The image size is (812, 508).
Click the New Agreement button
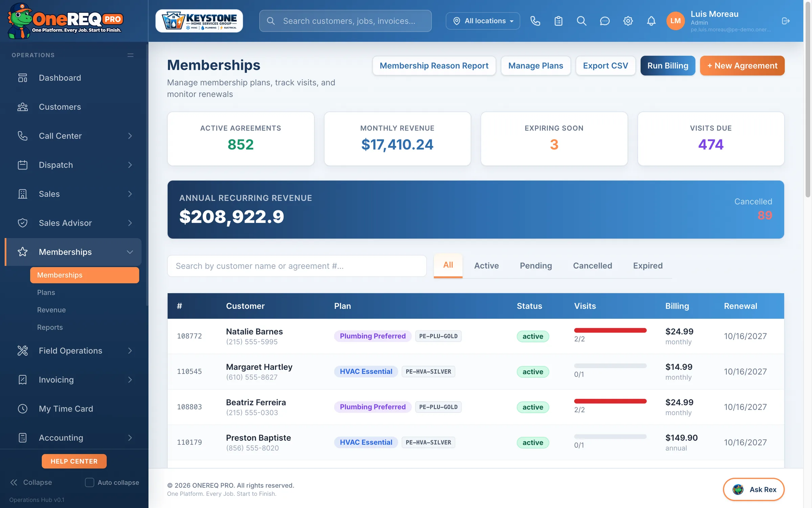click(x=742, y=66)
